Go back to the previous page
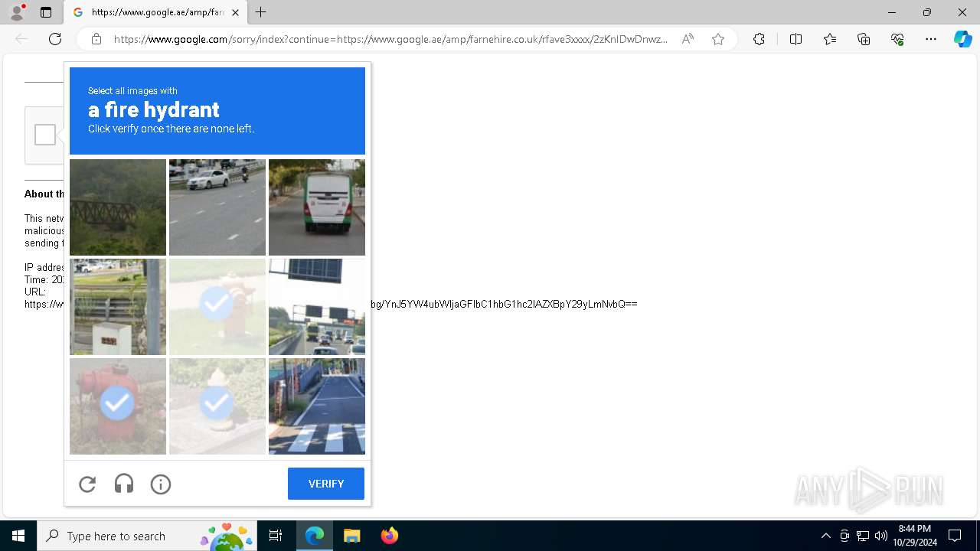 (21, 39)
